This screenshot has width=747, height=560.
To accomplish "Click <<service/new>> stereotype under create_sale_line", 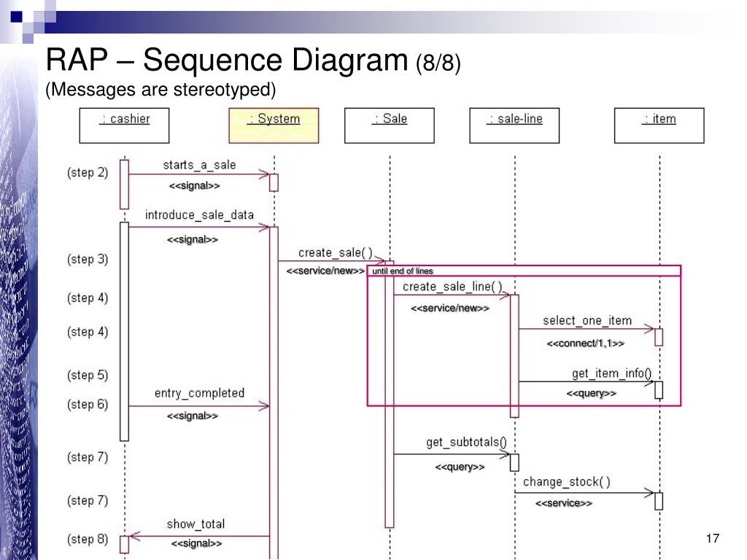I will tap(449, 308).
